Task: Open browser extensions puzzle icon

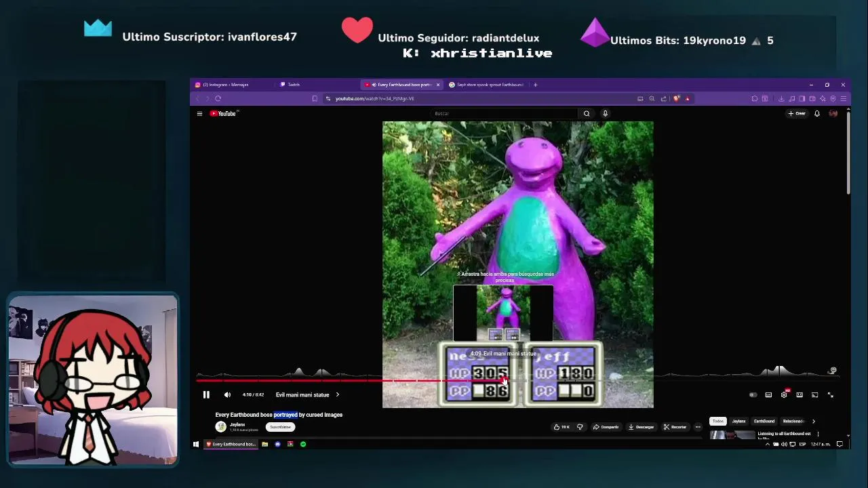Action: pyautogui.click(x=755, y=98)
